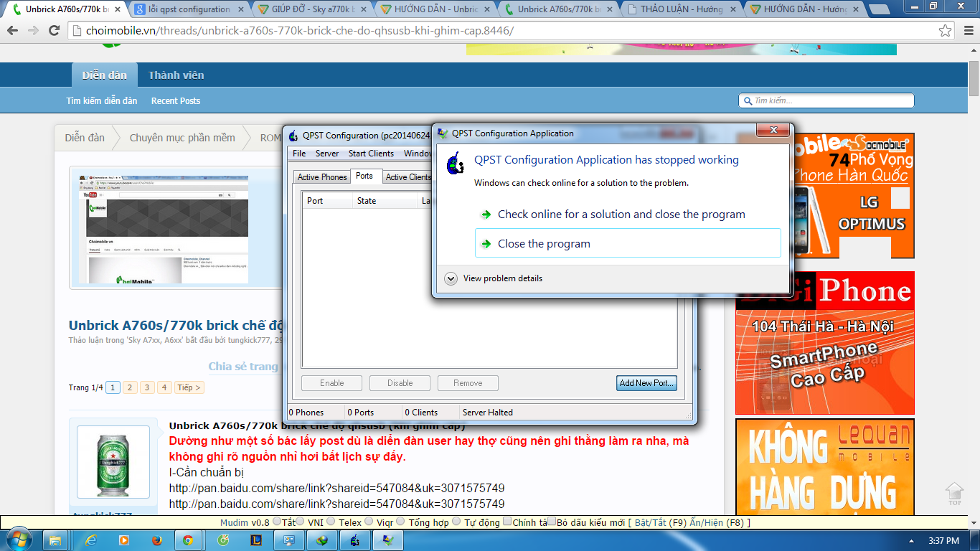Switch to the THẢO LUẬN browser tab
The width and height of the screenshot is (980, 551).
(682, 10)
